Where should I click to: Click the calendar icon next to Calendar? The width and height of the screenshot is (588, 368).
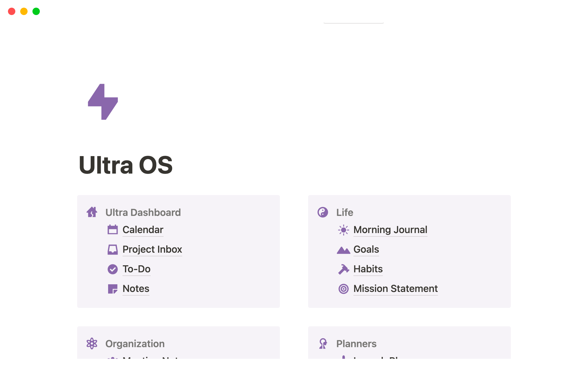point(113,230)
